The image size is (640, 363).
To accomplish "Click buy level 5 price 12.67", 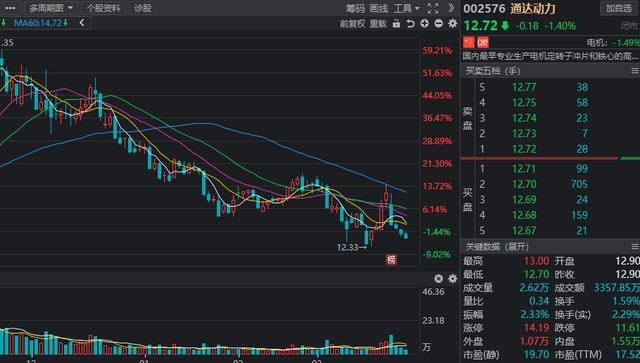I will 524,231.
